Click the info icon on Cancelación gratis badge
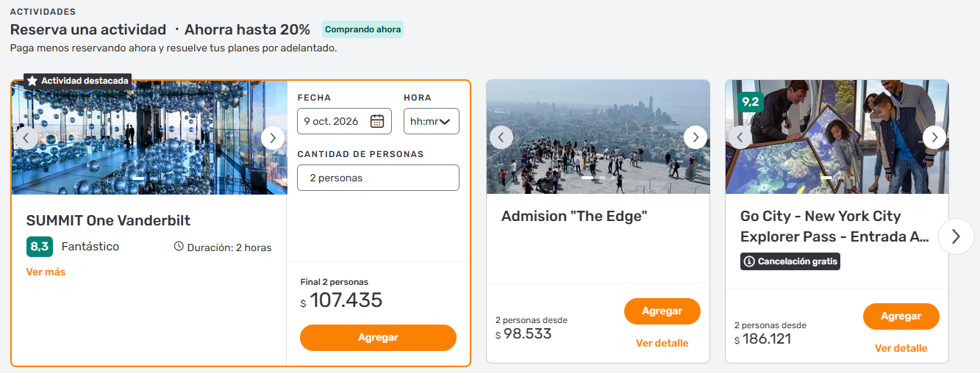980x373 pixels. point(749,261)
